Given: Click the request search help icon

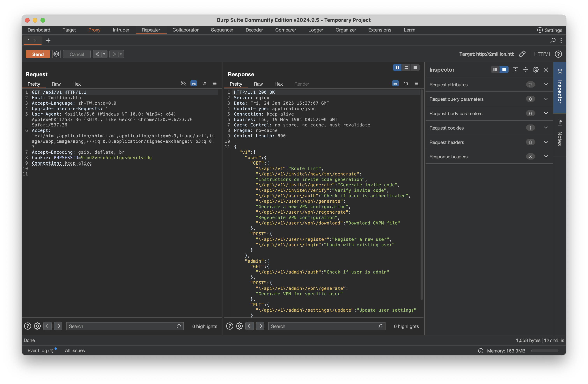Looking at the screenshot, I should [27, 326].
